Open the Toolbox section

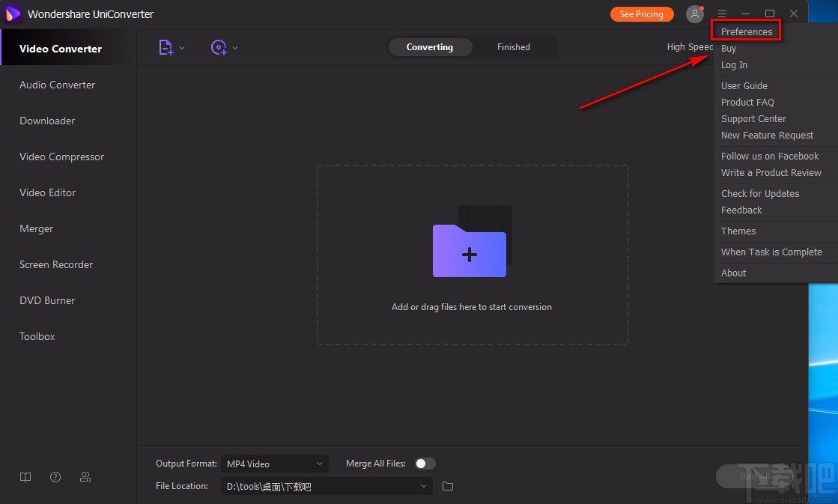tap(37, 336)
